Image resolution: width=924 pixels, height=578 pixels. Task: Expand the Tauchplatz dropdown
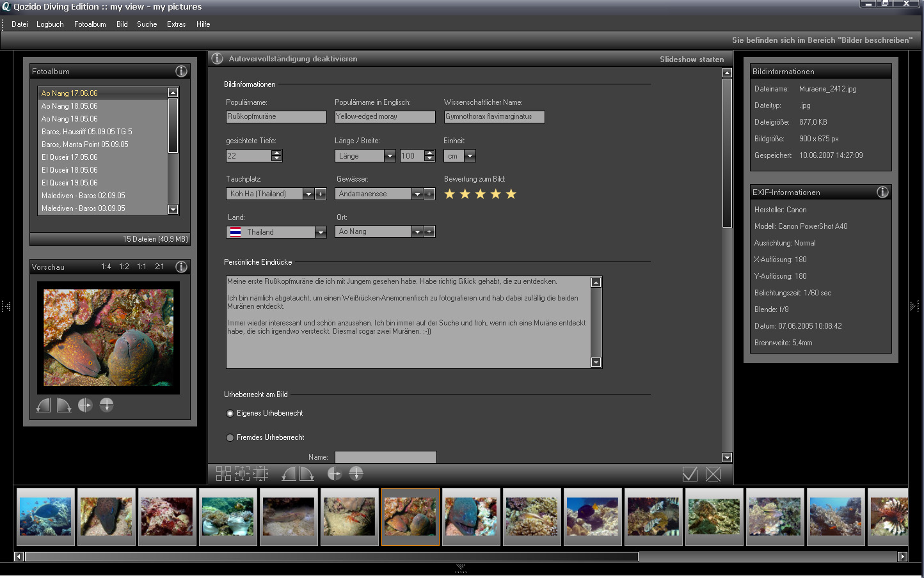coord(308,194)
